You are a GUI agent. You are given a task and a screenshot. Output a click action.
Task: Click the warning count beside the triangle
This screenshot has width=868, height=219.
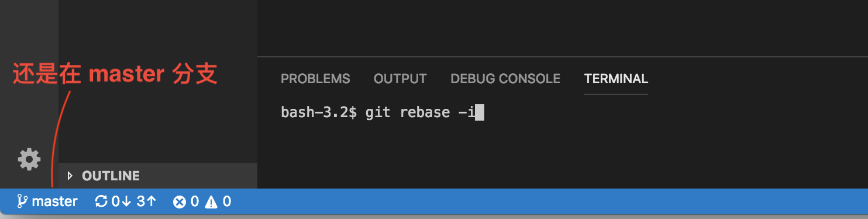coord(226,202)
